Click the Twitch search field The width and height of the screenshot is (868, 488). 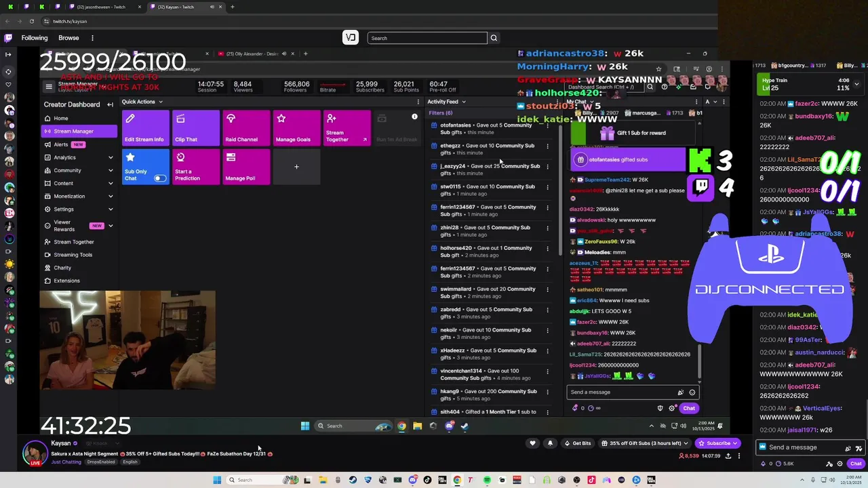pos(427,38)
